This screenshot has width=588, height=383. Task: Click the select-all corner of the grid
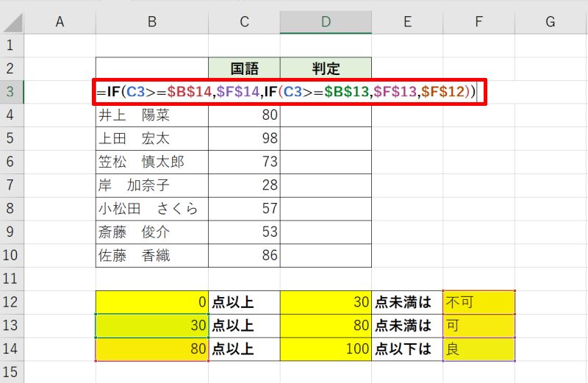[12, 23]
